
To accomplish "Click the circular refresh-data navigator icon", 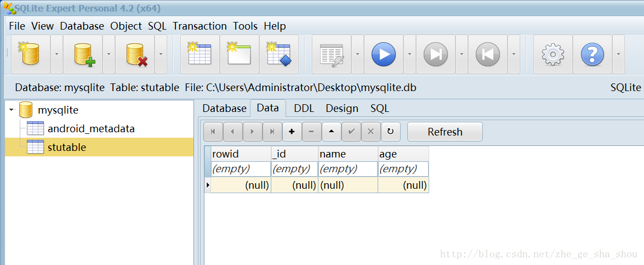I will pyautogui.click(x=391, y=132).
